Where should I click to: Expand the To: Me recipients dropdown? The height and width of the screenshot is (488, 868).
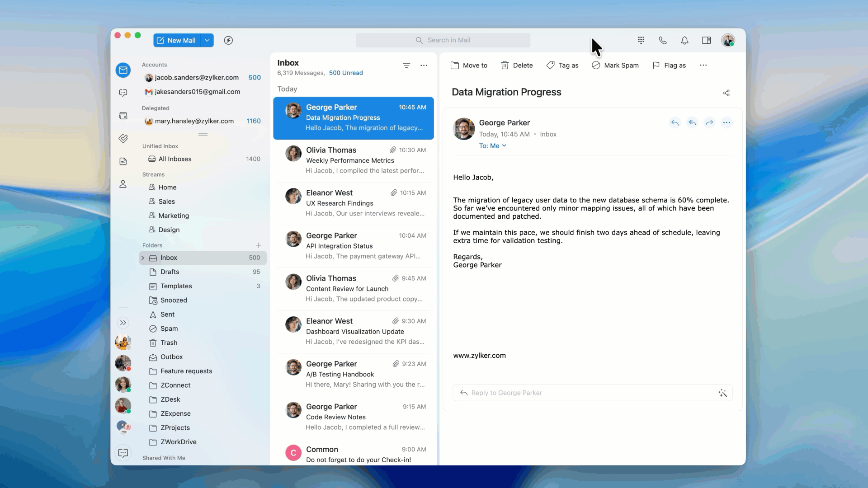point(493,146)
